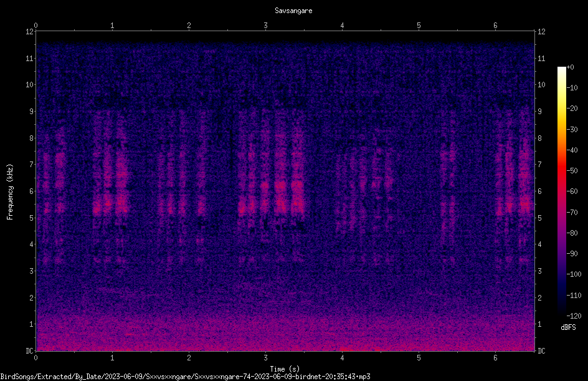This screenshot has width=588, height=381.
Task: Click the 'Savsangare' title text
Action: pos(293,11)
